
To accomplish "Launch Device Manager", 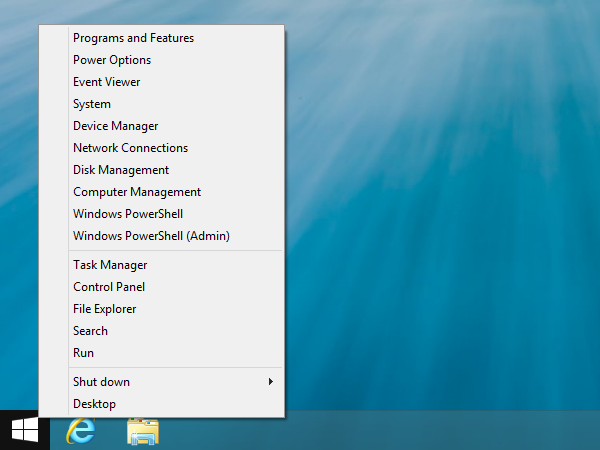I will click(x=115, y=126).
